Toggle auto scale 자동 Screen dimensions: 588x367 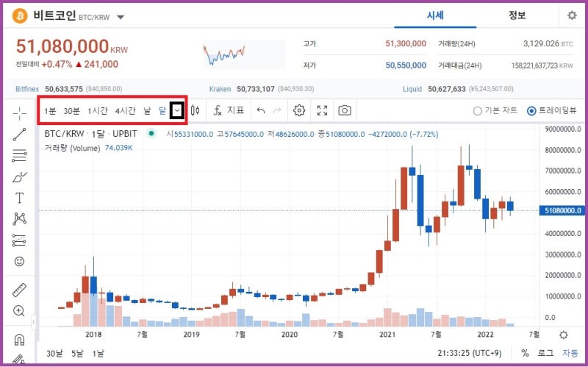click(x=570, y=353)
